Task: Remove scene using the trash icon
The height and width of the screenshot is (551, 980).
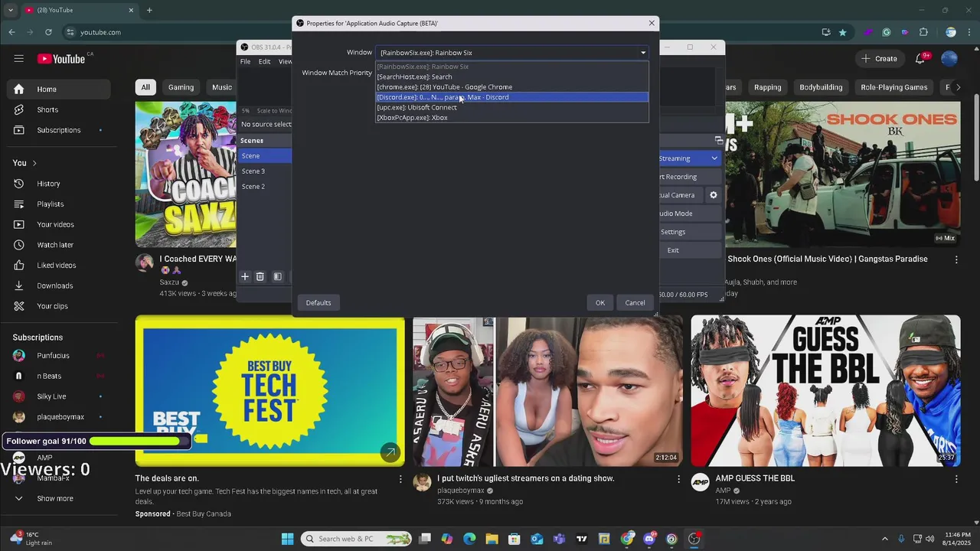Action: 260,276
